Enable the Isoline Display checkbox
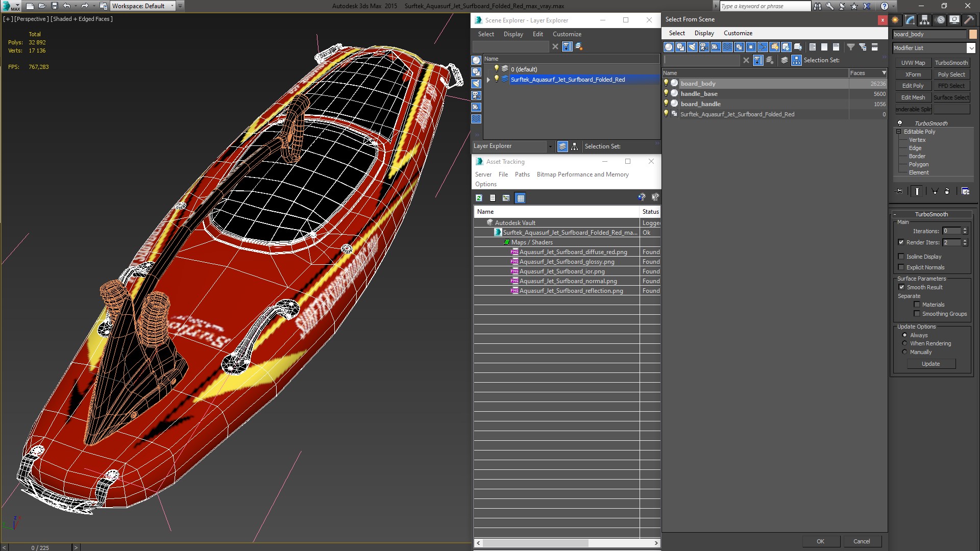 (x=901, y=257)
